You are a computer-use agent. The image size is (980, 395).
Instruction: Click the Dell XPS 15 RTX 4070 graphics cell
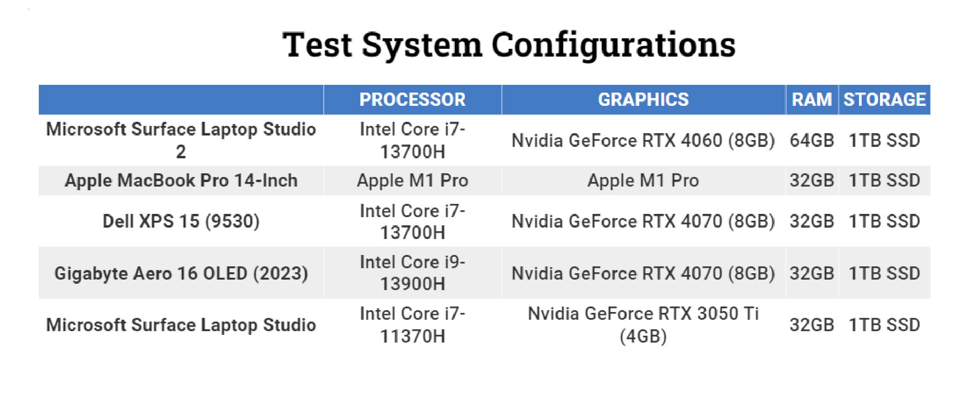[x=643, y=221]
